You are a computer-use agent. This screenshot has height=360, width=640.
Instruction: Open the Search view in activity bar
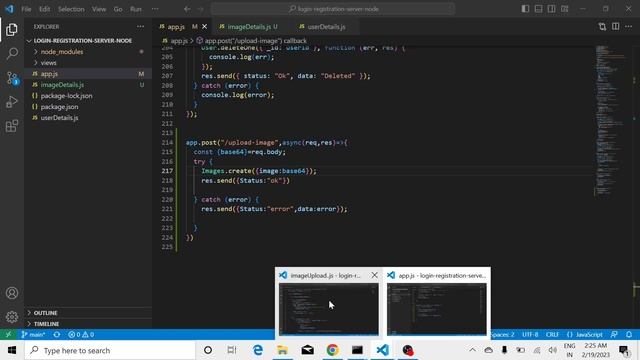coord(12,53)
